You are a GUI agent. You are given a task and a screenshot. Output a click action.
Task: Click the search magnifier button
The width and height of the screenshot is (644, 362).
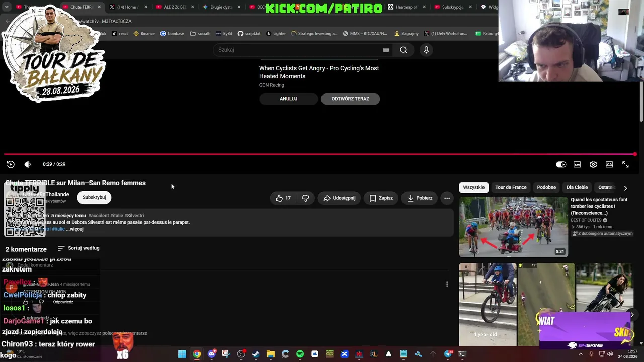tap(404, 50)
